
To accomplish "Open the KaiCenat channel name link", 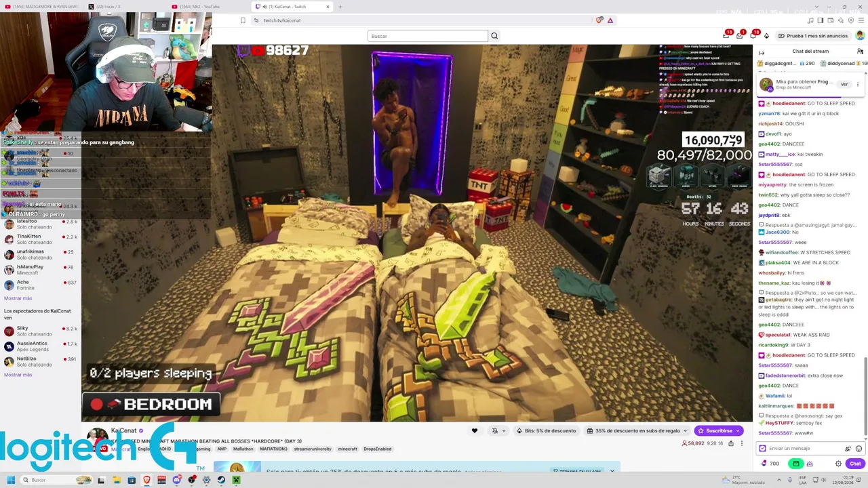I will point(123,430).
